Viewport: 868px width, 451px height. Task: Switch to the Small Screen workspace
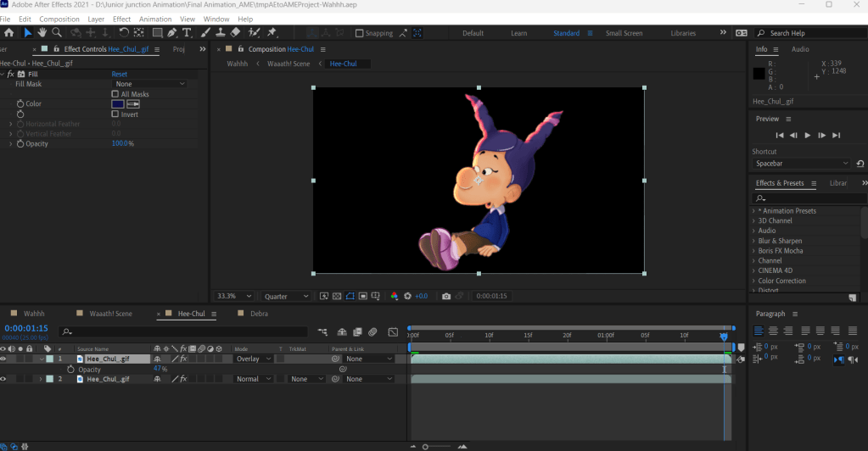(624, 34)
